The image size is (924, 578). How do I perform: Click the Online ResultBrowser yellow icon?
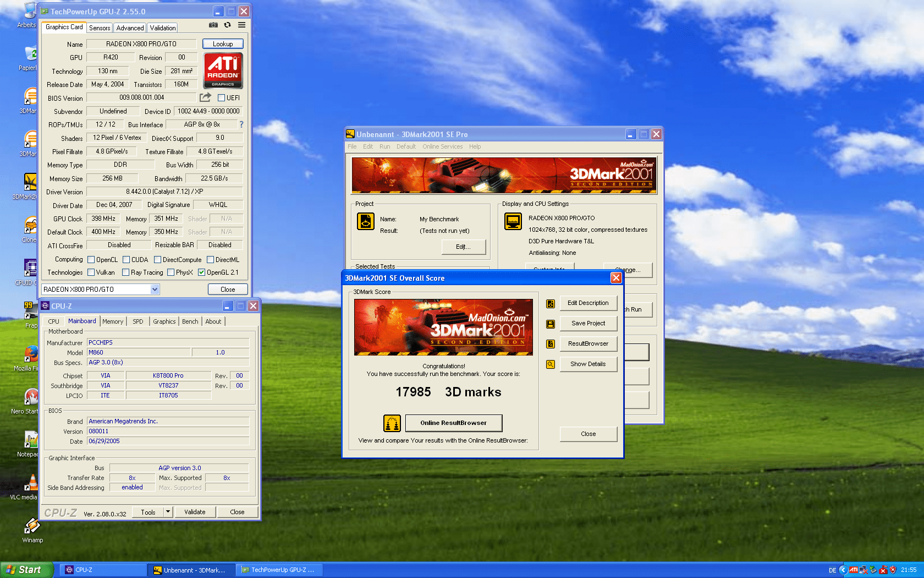(x=392, y=423)
